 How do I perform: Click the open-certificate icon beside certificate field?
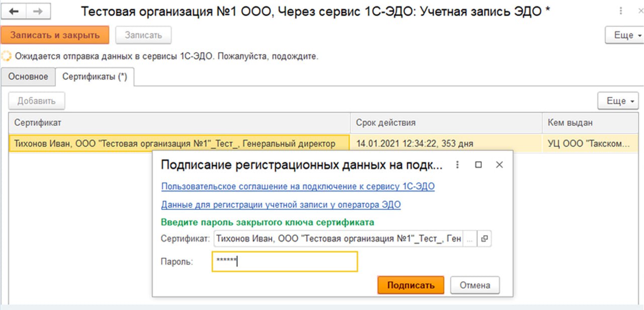[x=484, y=239]
